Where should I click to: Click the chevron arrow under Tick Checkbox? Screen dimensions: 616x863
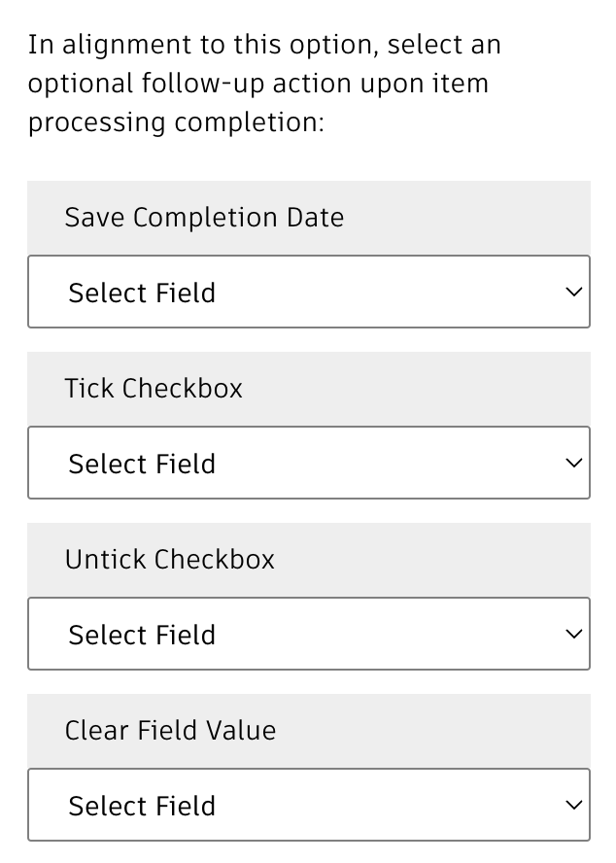pos(573,463)
